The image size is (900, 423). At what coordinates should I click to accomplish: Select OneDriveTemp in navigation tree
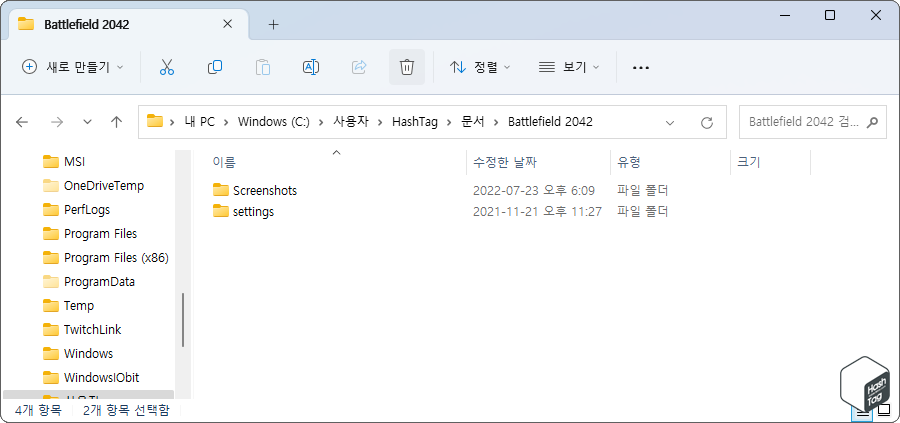pos(104,185)
